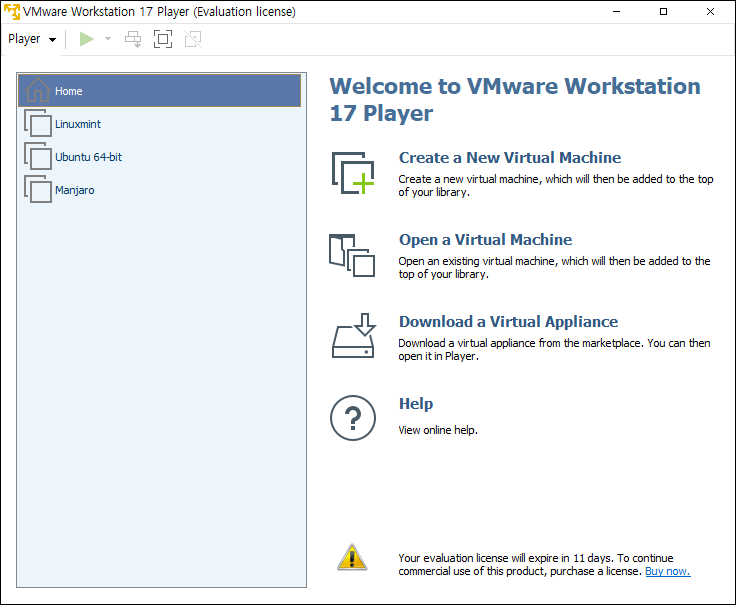Click the Ubuntu 64-bit VM icon
The height and width of the screenshot is (605, 736).
(38, 156)
